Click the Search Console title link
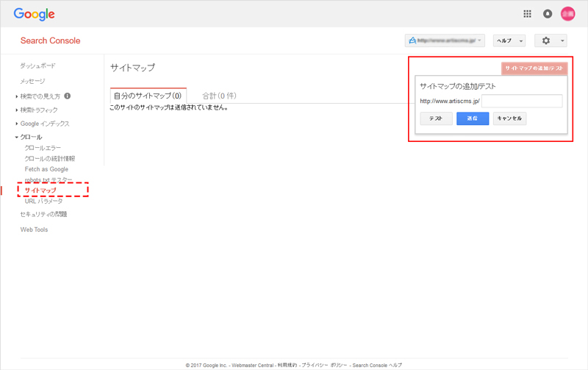 click(x=50, y=40)
